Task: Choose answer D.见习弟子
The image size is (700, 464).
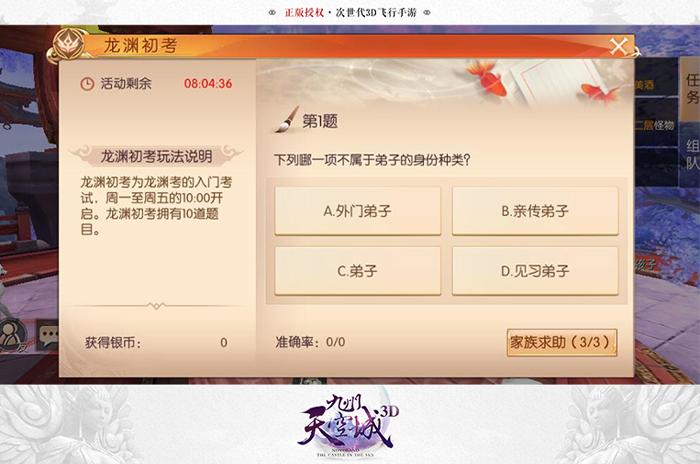Action: 535,271
